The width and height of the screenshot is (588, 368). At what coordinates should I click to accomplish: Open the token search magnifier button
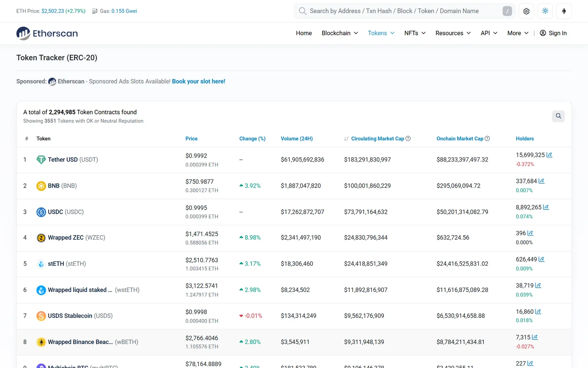pos(558,116)
